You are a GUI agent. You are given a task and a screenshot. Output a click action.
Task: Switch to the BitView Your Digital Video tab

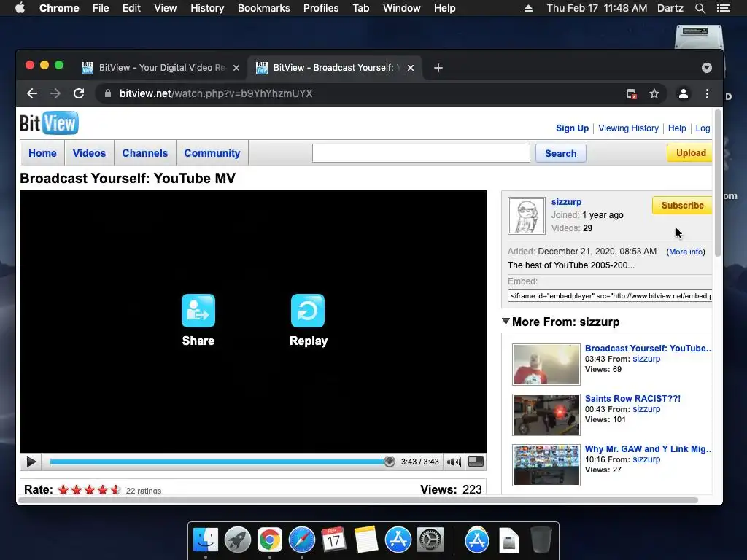pos(162,68)
